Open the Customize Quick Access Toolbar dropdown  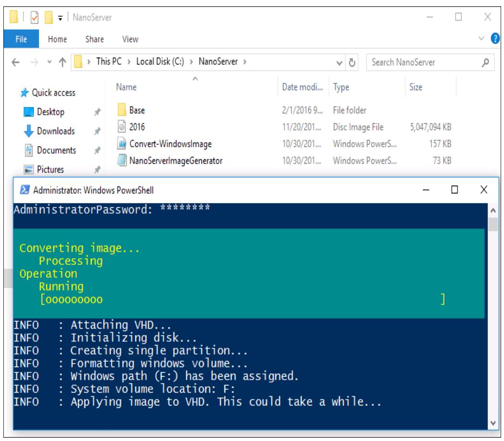point(60,18)
